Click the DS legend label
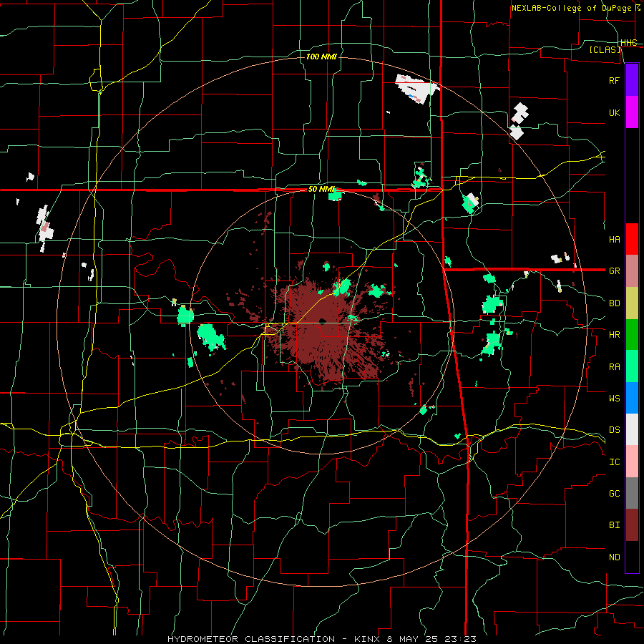This screenshot has width=644, height=644. point(614,430)
